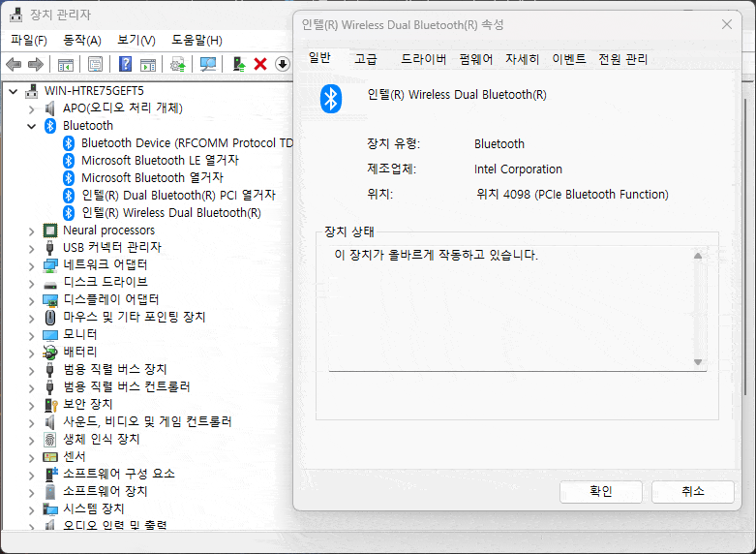Click the 마우스 및 기타 포인팅 장치 mouse icon
This screenshot has width=756, height=554.
pyautogui.click(x=50, y=317)
